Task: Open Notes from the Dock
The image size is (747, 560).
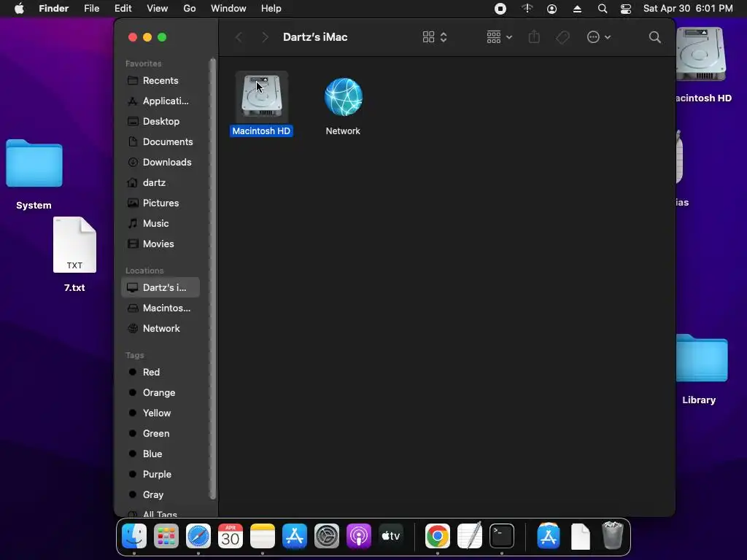Action: tap(263, 536)
